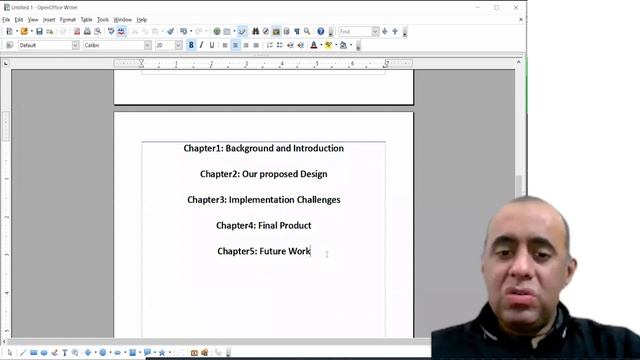This screenshot has height=360, width=640.
Task: Open Page Preview icon
Action: (98, 31)
